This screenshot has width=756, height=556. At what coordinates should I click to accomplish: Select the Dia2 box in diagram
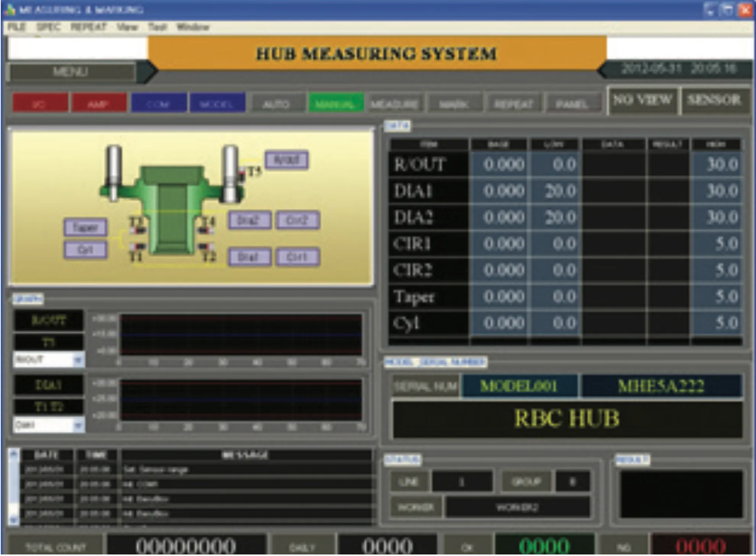click(x=250, y=220)
